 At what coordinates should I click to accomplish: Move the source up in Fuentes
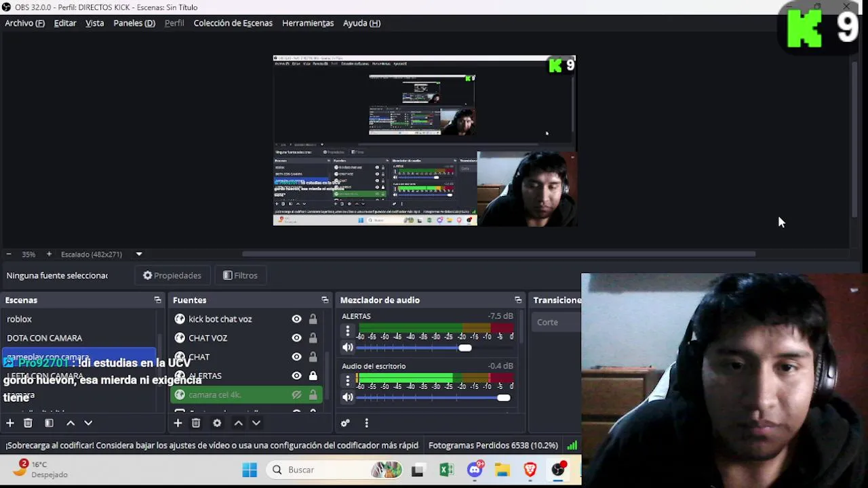(238, 423)
